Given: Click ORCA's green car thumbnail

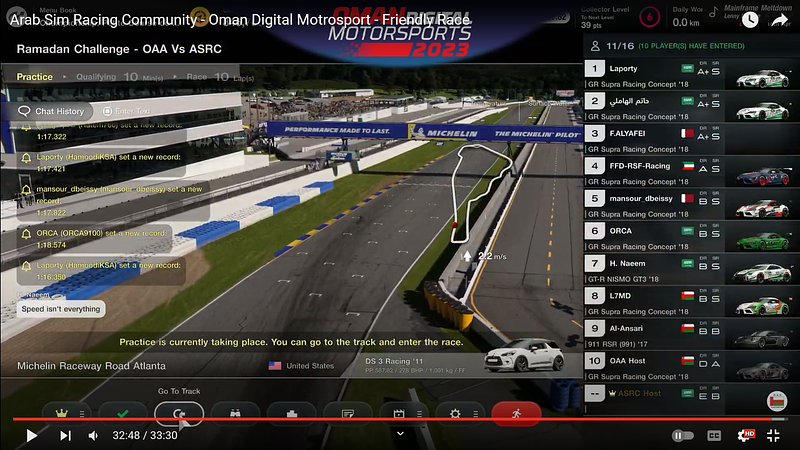Looking at the screenshot, I should point(763,240).
